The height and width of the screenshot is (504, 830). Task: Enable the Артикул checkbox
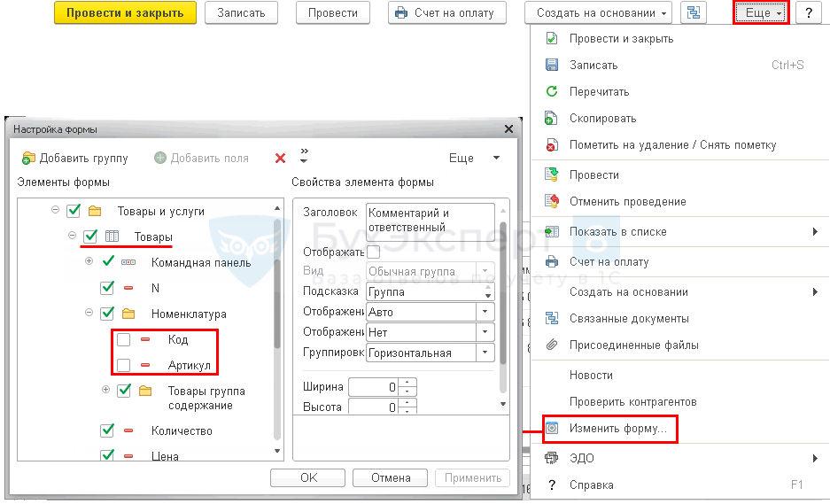tap(124, 365)
